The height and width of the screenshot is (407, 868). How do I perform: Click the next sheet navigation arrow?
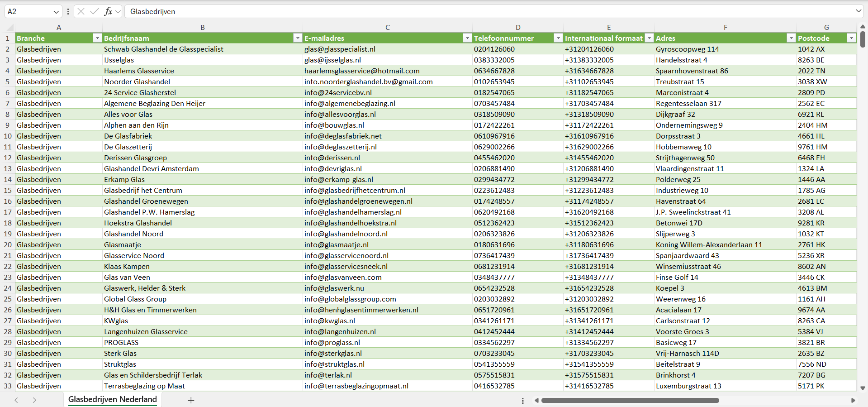click(x=34, y=400)
